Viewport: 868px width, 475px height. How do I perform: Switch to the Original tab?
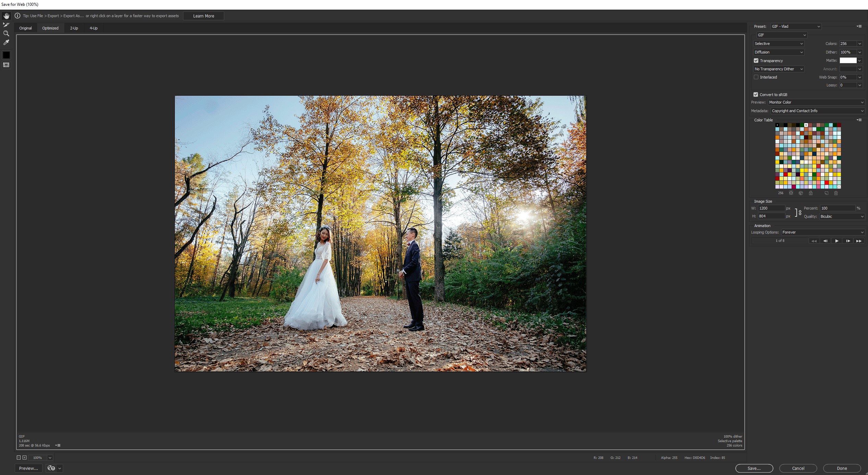click(x=25, y=28)
